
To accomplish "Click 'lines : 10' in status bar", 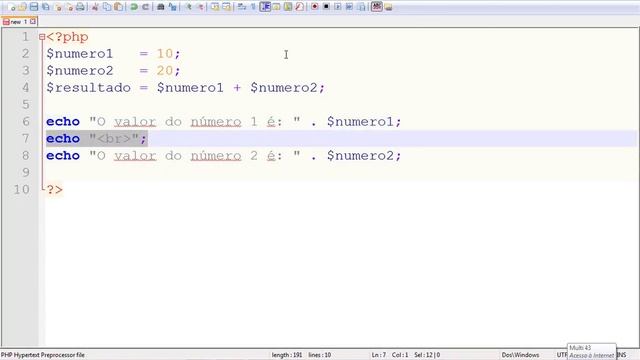I will click(x=320, y=355).
